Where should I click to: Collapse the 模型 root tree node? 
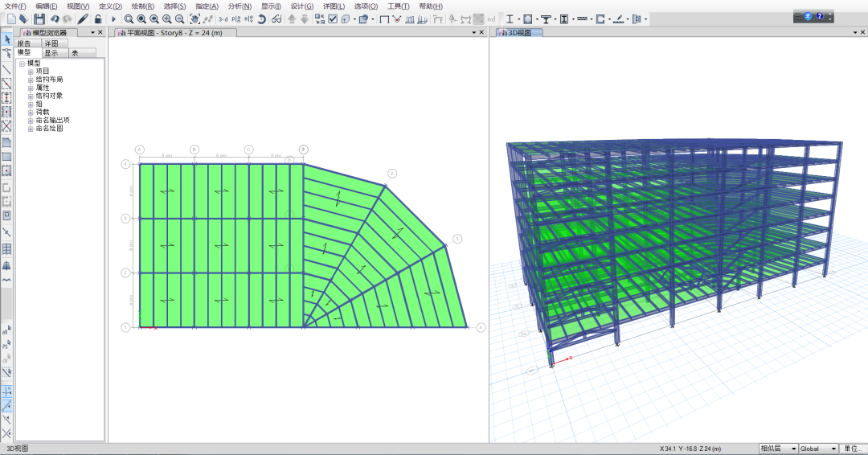coord(23,64)
